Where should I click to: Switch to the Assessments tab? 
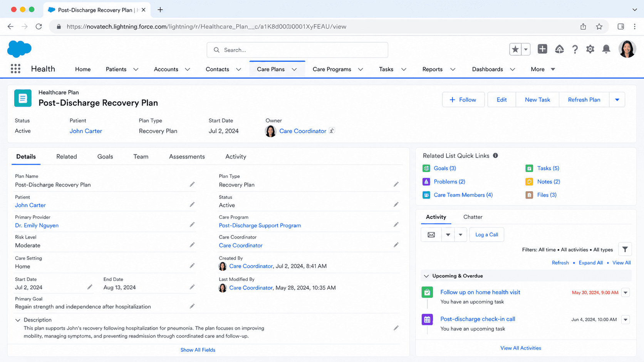tap(187, 157)
